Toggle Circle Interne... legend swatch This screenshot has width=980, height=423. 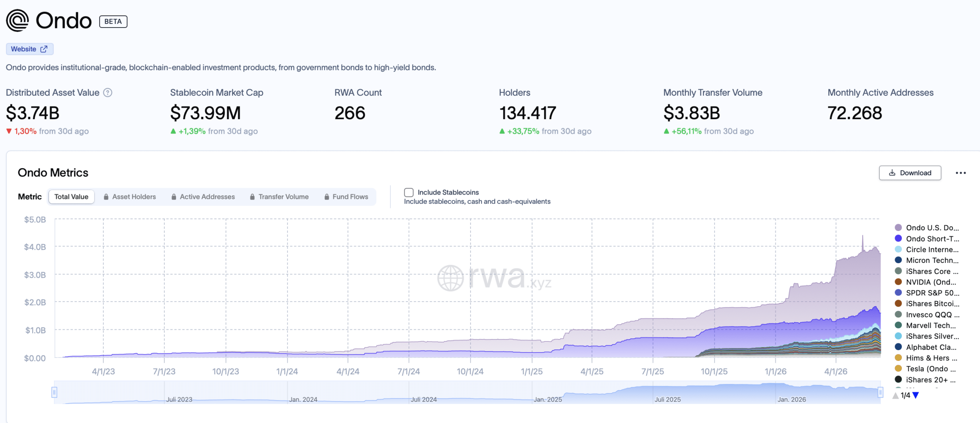898,249
